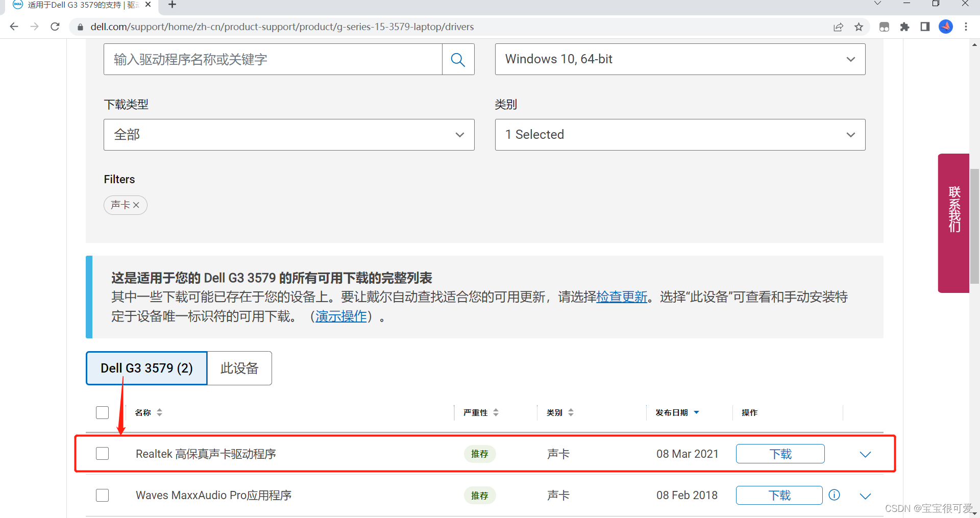Download the Realtek sound card driver
980x518 pixels.
click(780, 454)
